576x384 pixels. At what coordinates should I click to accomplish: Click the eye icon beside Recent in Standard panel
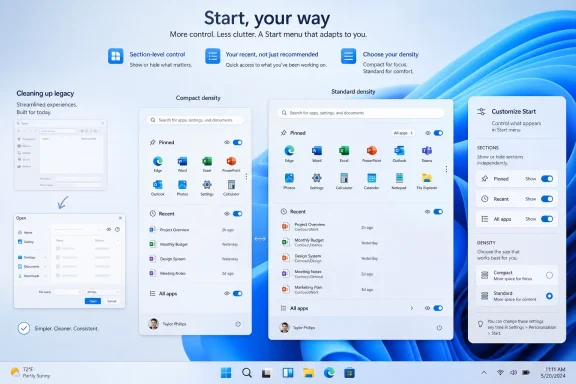click(427, 212)
